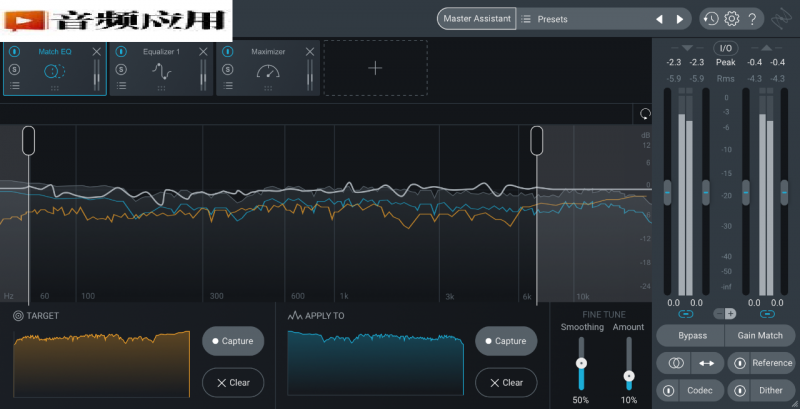
Task: Swap channels with the double-arrow icon
Action: (x=707, y=363)
